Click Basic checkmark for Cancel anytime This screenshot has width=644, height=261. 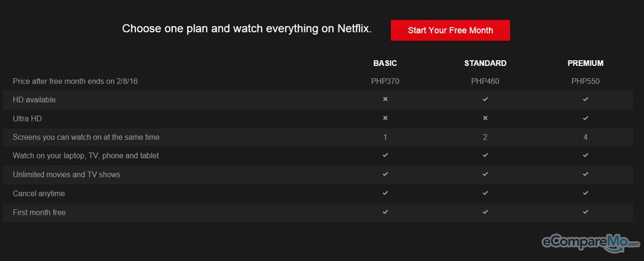[385, 193]
